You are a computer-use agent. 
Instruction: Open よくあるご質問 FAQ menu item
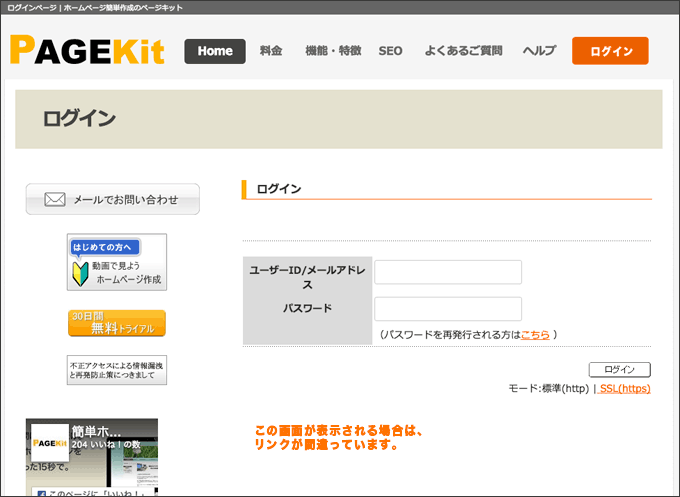pos(463,51)
